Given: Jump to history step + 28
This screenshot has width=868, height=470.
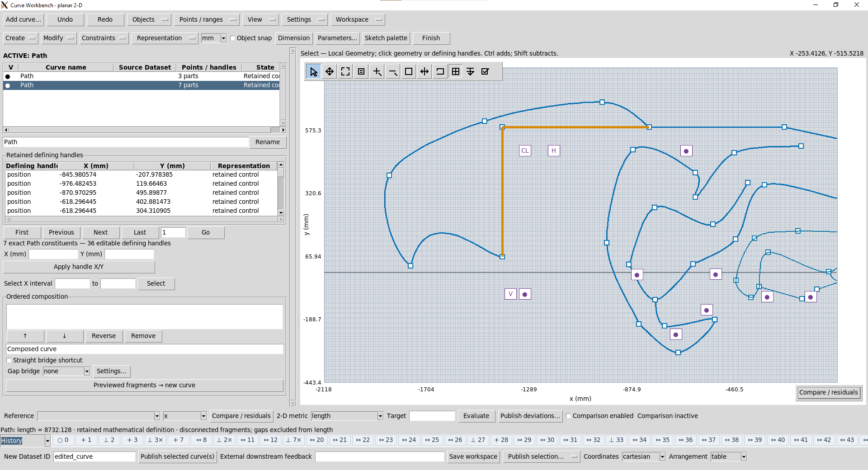Looking at the screenshot, I should [x=501, y=440].
